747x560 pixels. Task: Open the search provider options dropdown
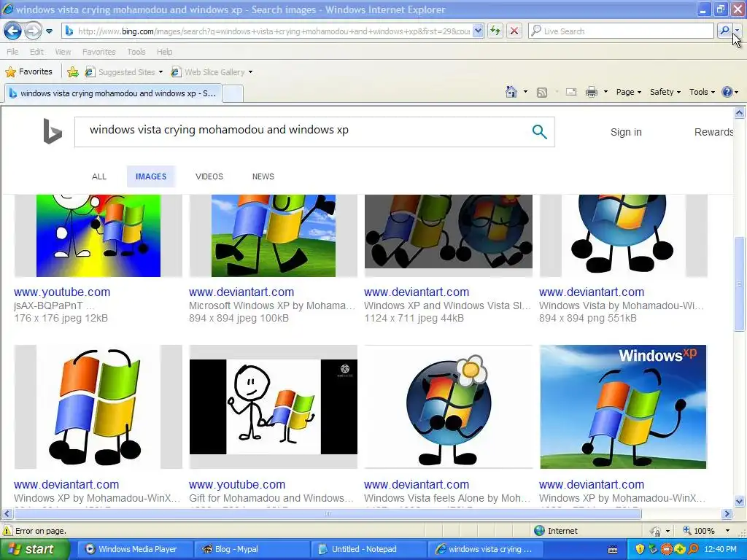click(737, 31)
